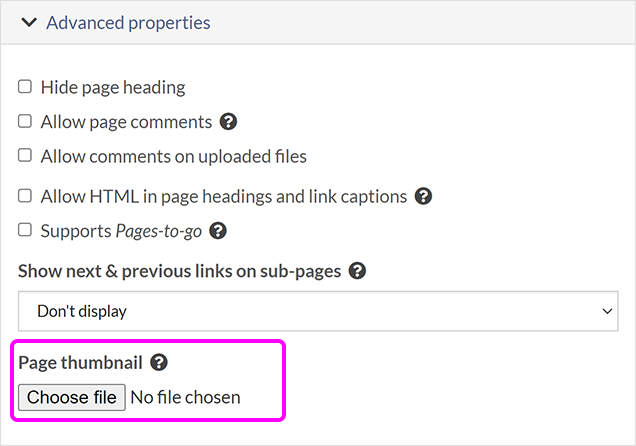This screenshot has height=446, width=636.
Task: Click the "Show next & previous links" label
Action: [180, 270]
